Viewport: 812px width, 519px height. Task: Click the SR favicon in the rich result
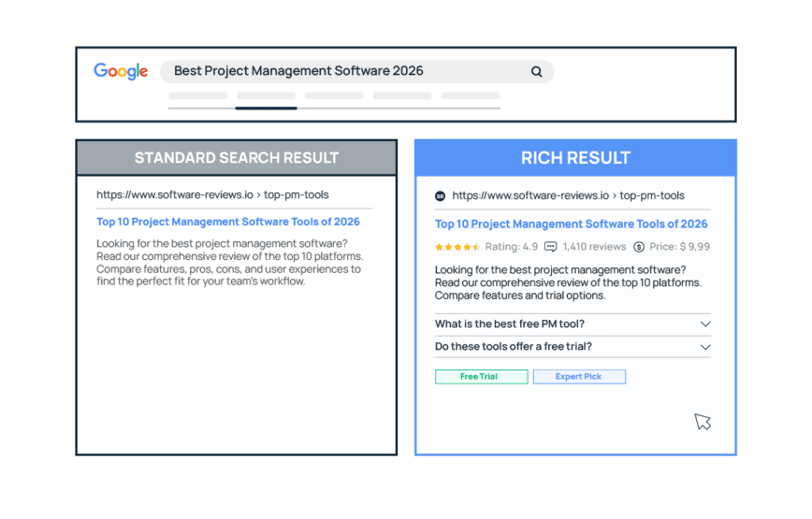click(x=440, y=196)
